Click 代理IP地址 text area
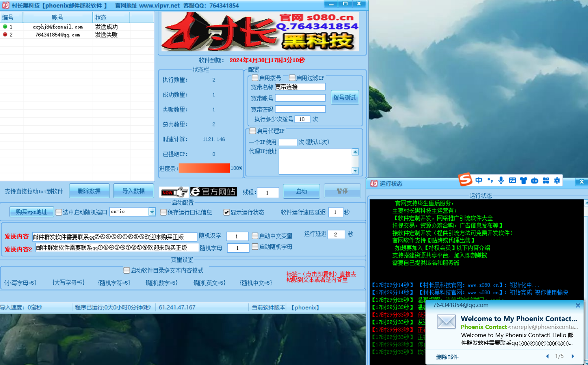The width and height of the screenshot is (588, 365). [315, 161]
